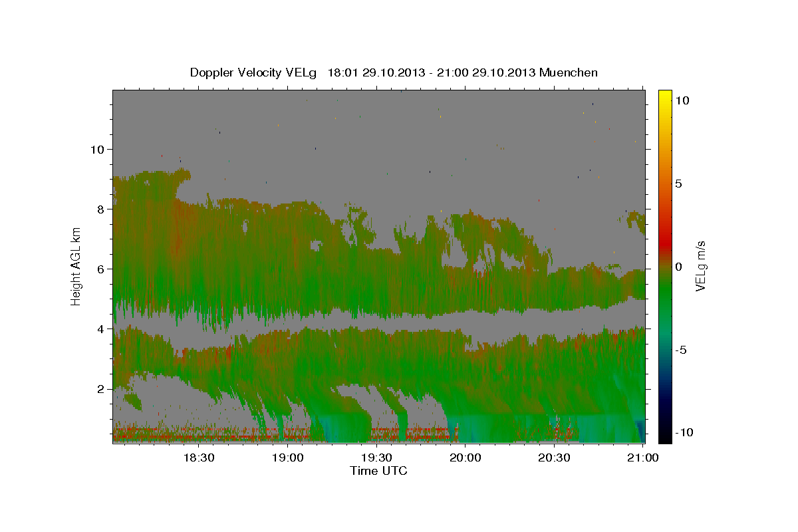The height and width of the screenshot is (532, 798).
Task: Click the yellow top end of the colorbar
Action: pyautogui.click(x=665, y=94)
